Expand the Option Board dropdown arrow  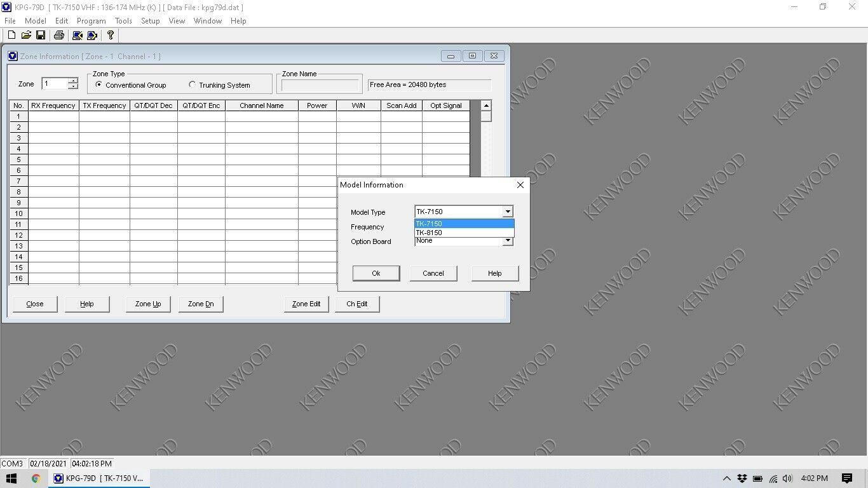pos(508,241)
